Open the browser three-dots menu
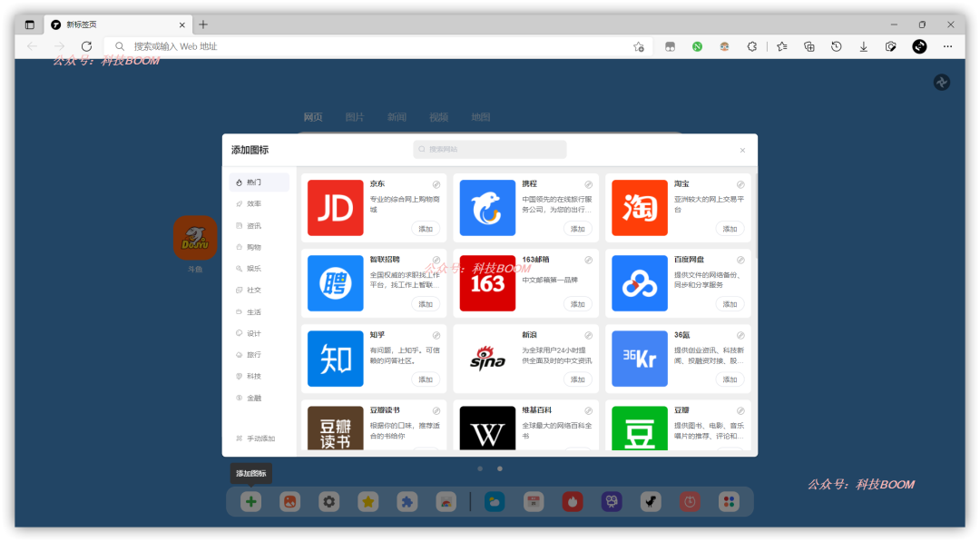 tap(947, 47)
